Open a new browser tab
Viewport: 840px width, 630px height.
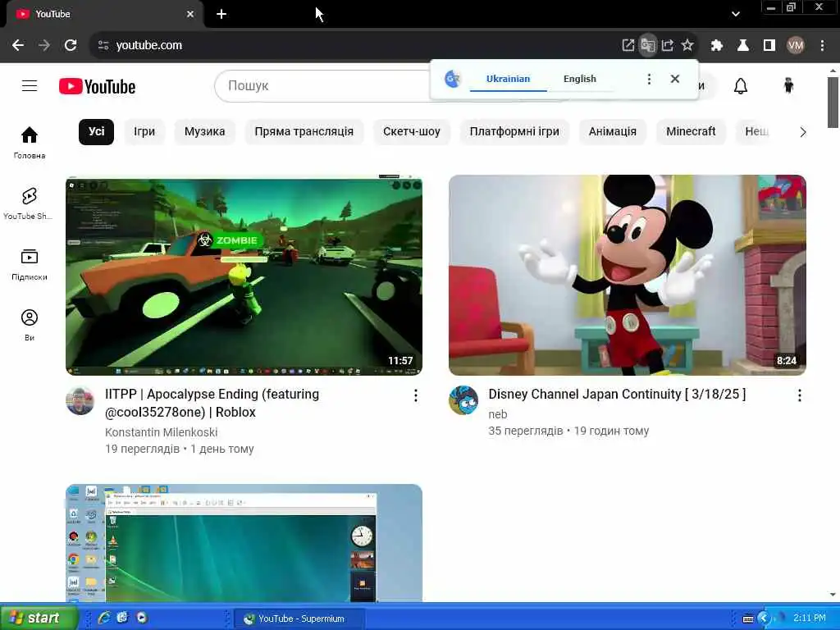221,15
